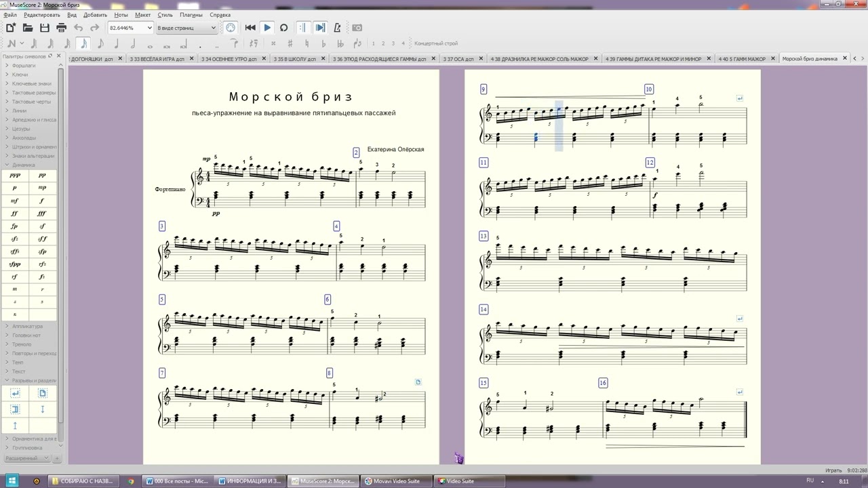Undo the last action

click(79, 28)
